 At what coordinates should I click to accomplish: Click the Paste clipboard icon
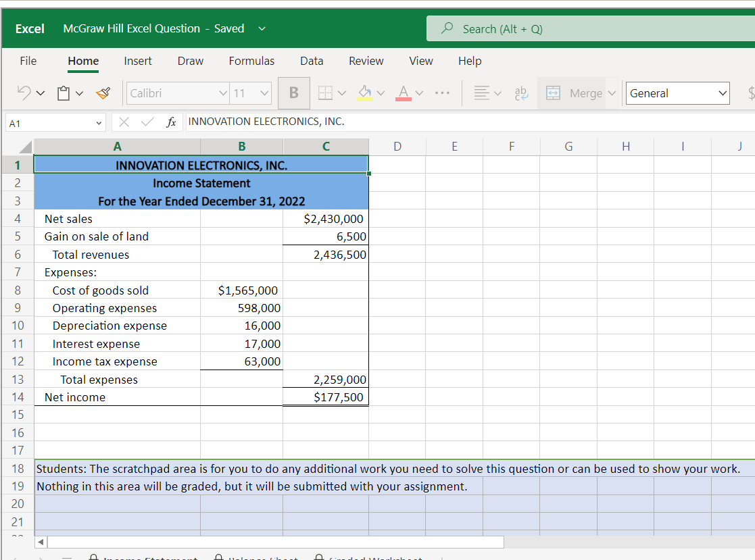[x=64, y=93]
